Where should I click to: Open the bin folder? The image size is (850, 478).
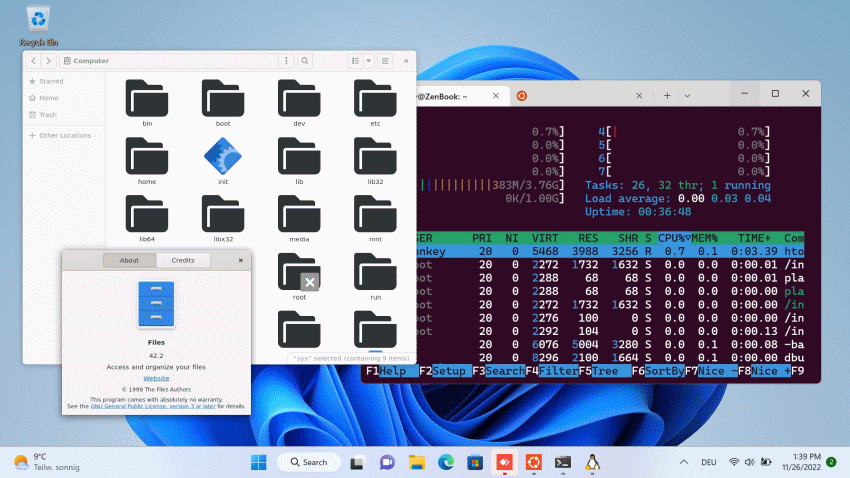[x=147, y=103]
